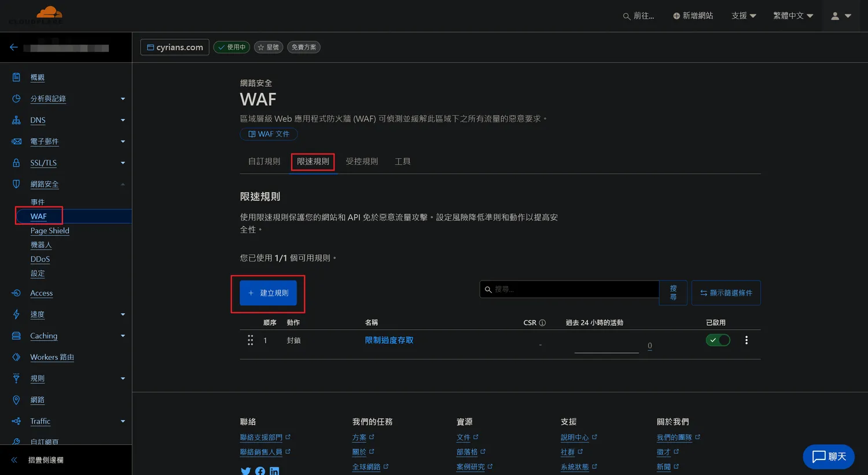The height and width of the screenshot is (475, 868).
Task: Open the 聊天 chat bubble
Action: [829, 456]
